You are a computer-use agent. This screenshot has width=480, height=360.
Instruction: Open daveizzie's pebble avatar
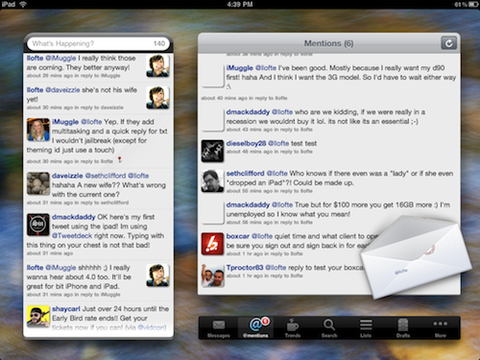coord(38,183)
